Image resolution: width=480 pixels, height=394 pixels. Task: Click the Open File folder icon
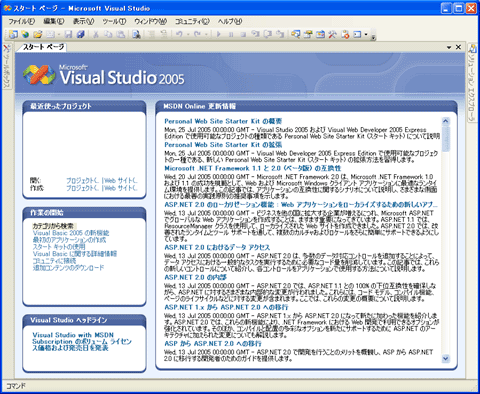tap(38, 34)
